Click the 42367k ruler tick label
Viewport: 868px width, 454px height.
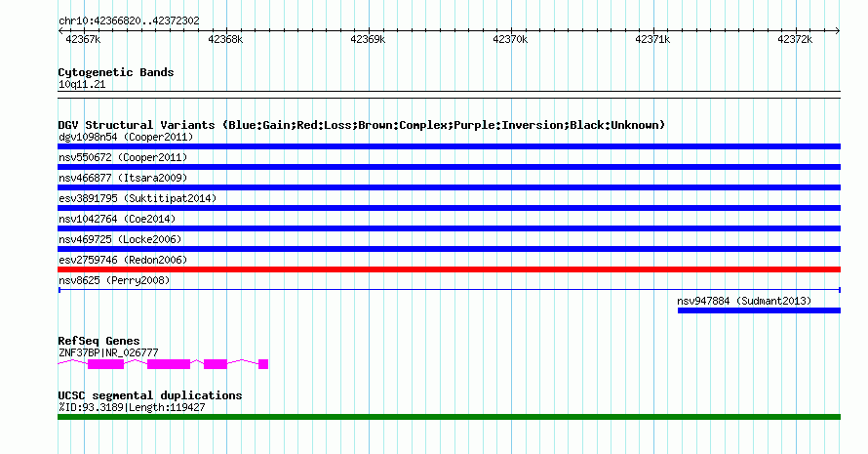click(x=83, y=39)
